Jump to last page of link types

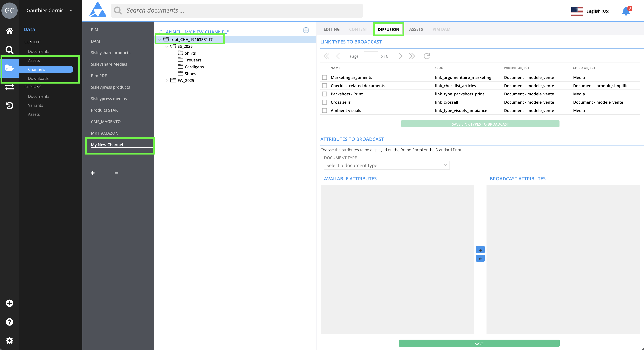click(x=412, y=56)
